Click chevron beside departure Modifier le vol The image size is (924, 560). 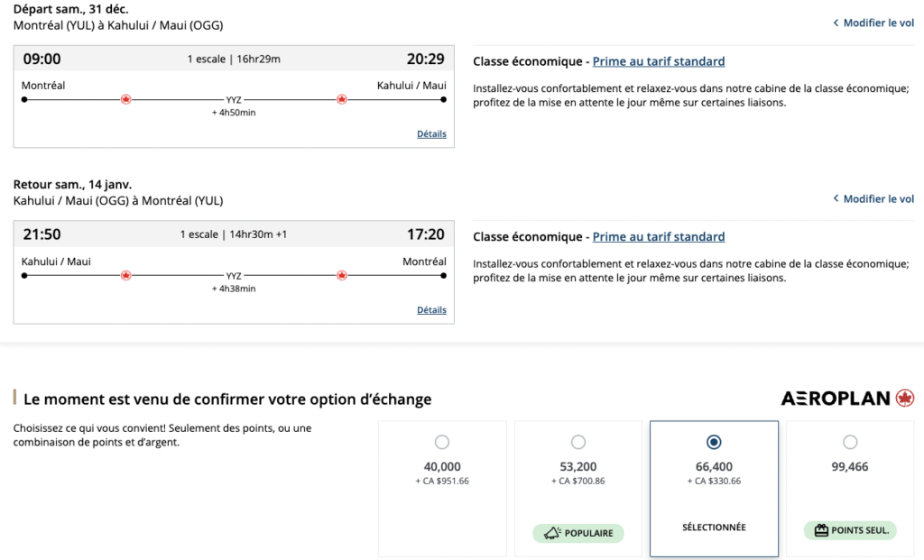tap(836, 23)
